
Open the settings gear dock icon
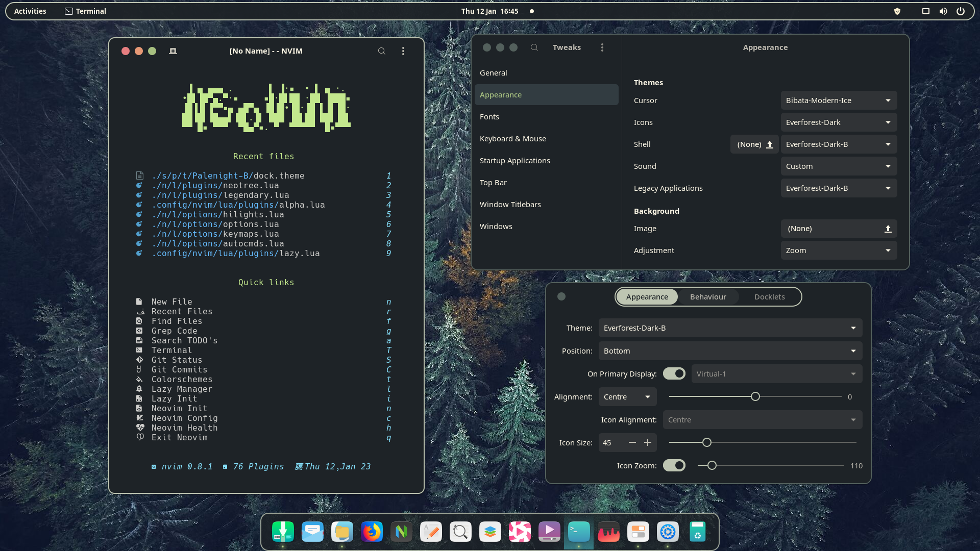coord(668,532)
